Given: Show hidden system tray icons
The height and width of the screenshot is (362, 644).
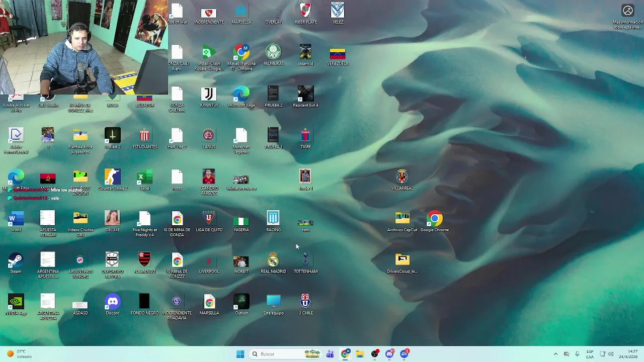Looking at the screenshot, I should [x=555, y=354].
